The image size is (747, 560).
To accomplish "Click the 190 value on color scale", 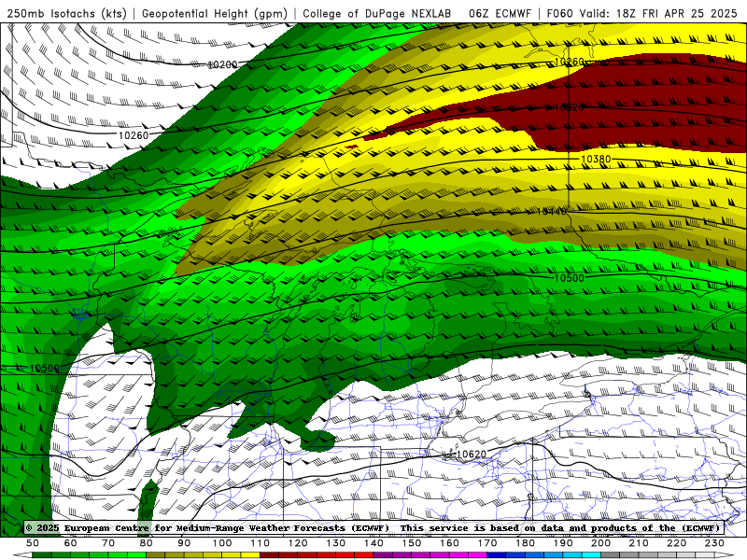I will coord(563,543).
